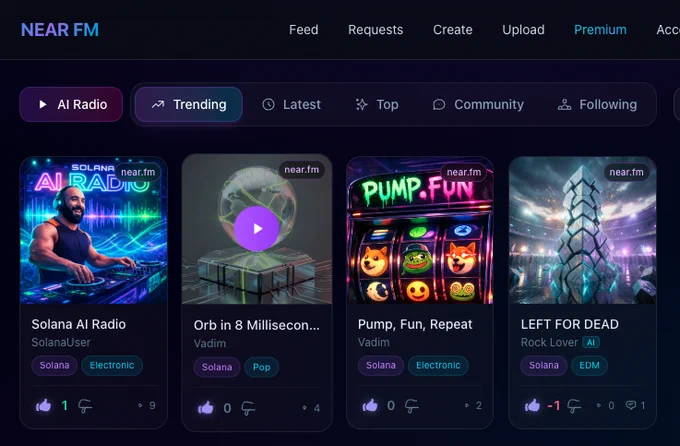Screen dimensions: 680x446
Task: Select Solana tag on LEFT FOR DEAD
Action: pyautogui.click(x=543, y=365)
